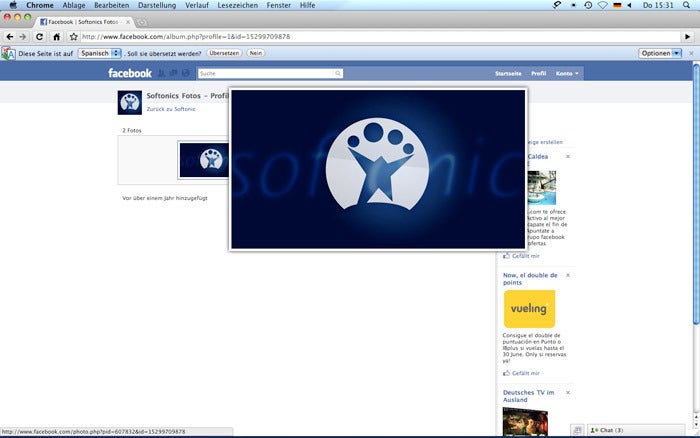Close the Facebook browser tab

(x=128, y=22)
